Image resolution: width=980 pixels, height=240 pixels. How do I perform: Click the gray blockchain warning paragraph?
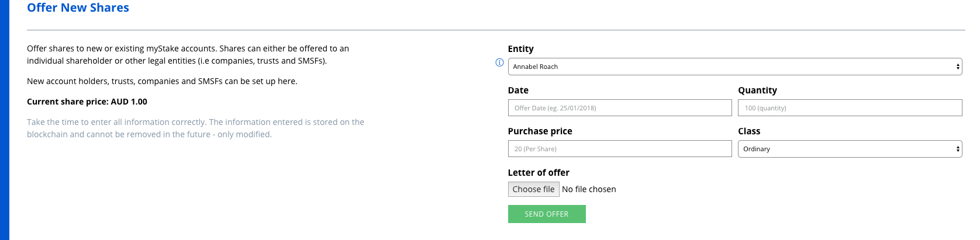point(195,128)
